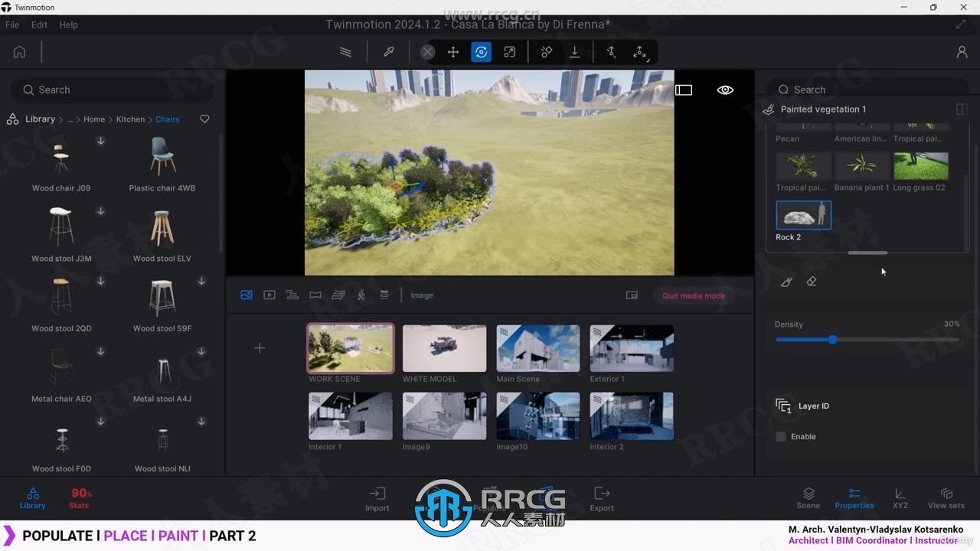This screenshot has height=551, width=980.
Task: Select the WORK SCENE image thumbnail
Action: (351, 348)
